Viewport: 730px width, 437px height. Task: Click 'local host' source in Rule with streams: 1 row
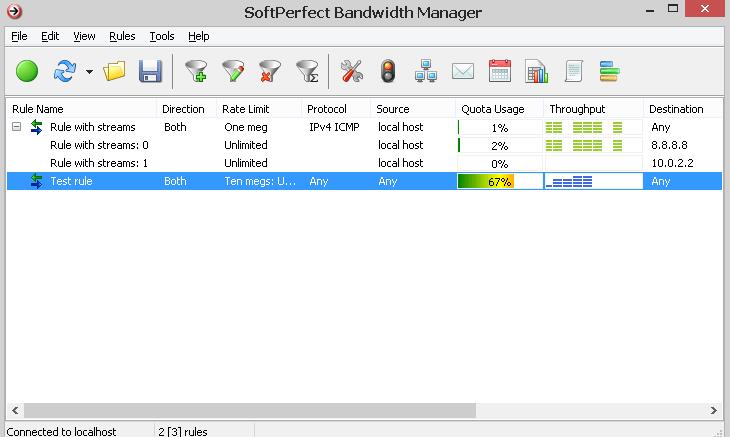(400, 163)
